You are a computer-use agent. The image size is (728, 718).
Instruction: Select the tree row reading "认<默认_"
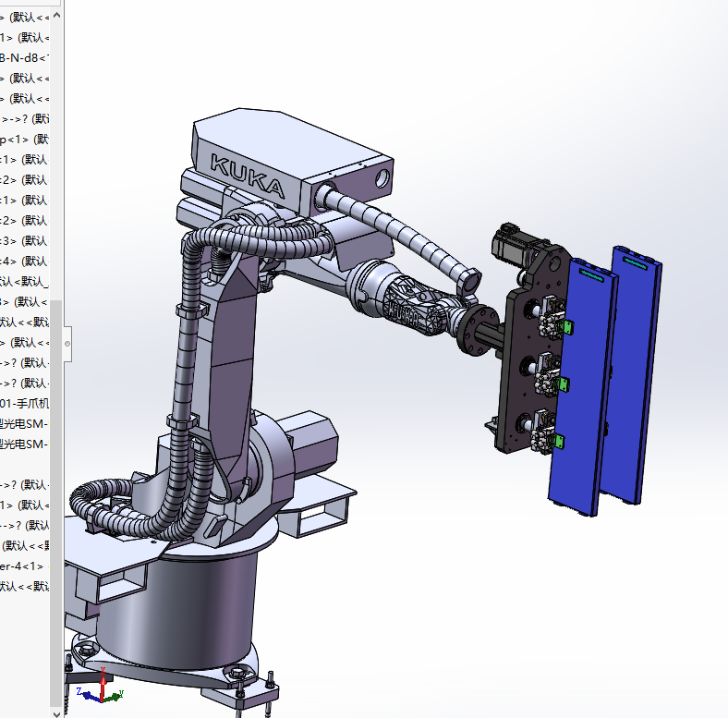[25, 282]
